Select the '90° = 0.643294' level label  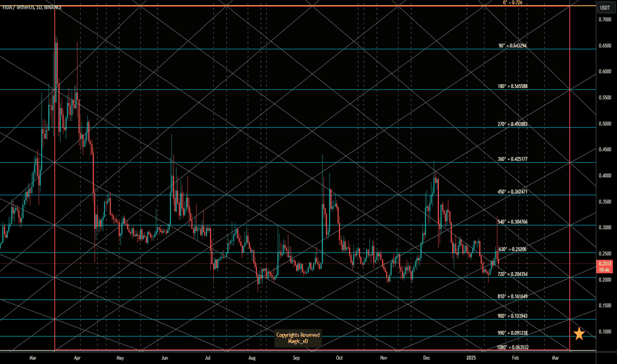[512, 46]
